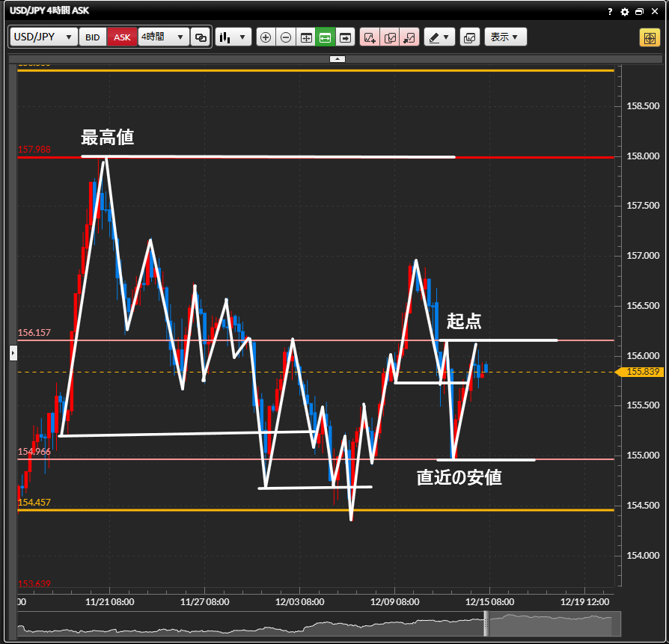Click the chart settings icon left of 表示
This screenshot has width=669, height=644.
click(469, 37)
